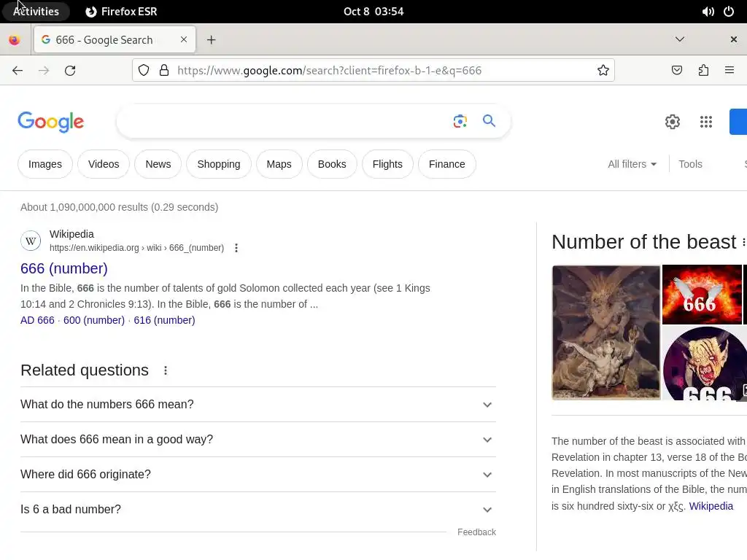
Task: Expand 'Is 6 a bad number?' question
Action: pyautogui.click(x=258, y=510)
